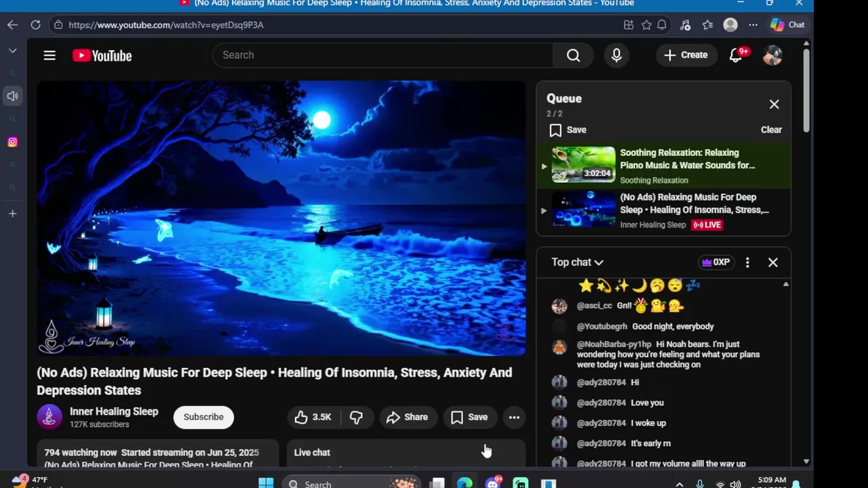Open Microsoft Edge from the taskbar
This screenshot has height=488, width=868.
point(465,483)
